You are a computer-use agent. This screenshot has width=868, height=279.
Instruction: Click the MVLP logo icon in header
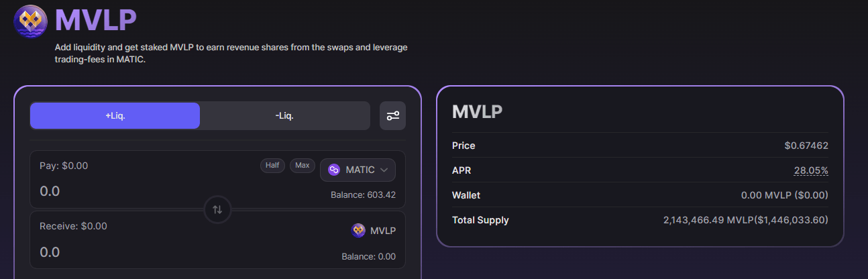point(30,21)
